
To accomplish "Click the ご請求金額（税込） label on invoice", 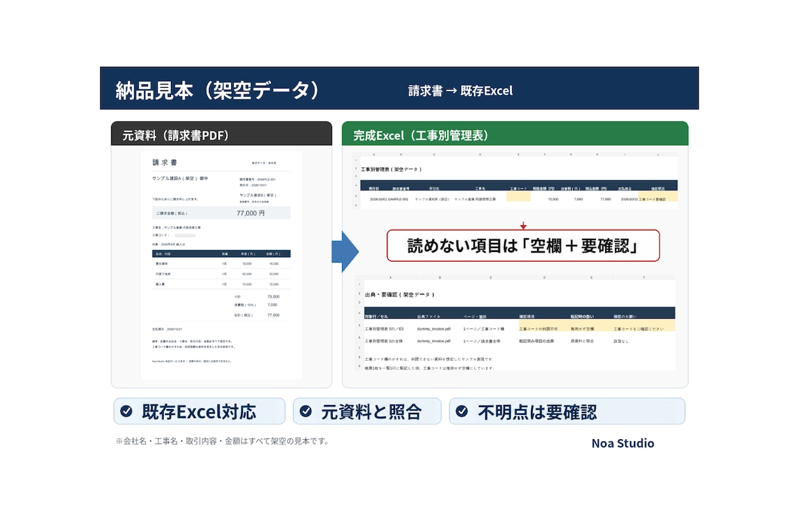I will tap(172, 213).
